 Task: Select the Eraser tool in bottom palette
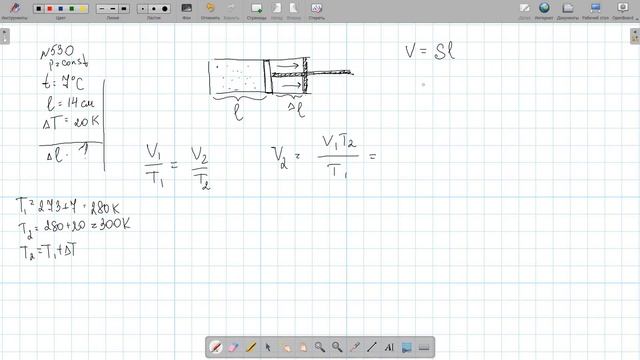coord(233,347)
